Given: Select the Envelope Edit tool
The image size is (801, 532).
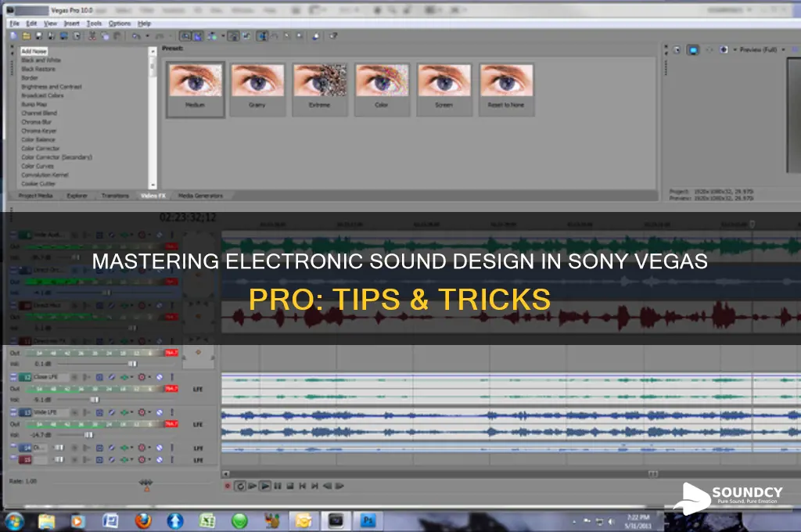Looking at the screenshot, I should 275,36.
